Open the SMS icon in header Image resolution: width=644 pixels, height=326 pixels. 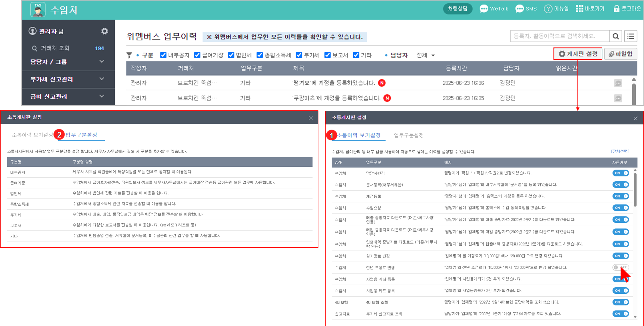coord(519,9)
